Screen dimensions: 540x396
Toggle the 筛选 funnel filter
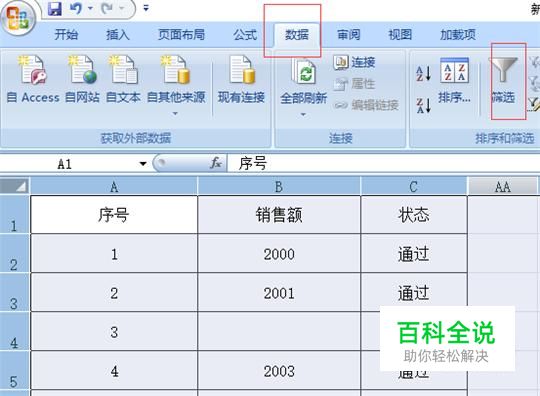503,81
